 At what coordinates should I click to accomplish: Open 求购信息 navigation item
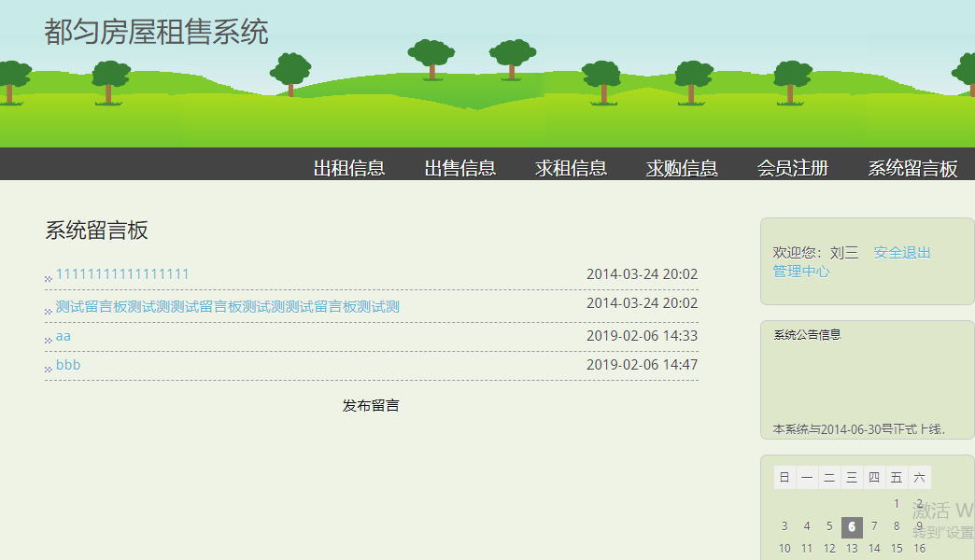coord(682,168)
